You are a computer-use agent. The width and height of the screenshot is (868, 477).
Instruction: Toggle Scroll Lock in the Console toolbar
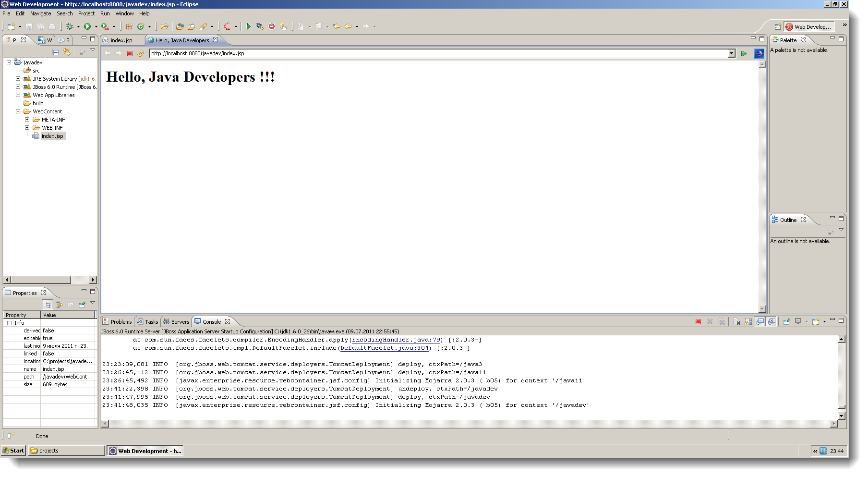tap(748, 321)
